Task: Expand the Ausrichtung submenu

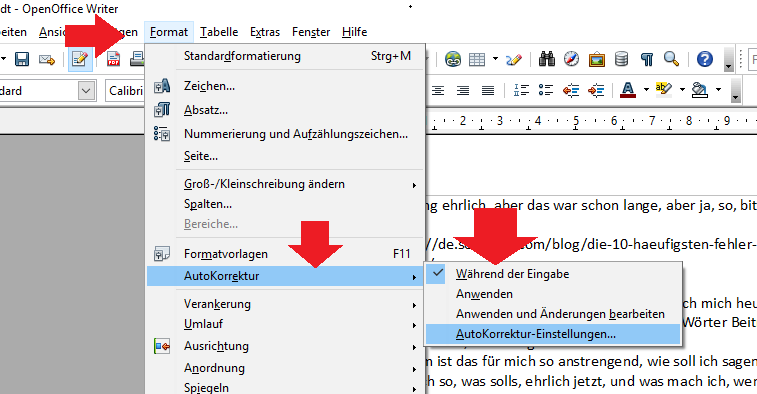Action: tap(285, 346)
